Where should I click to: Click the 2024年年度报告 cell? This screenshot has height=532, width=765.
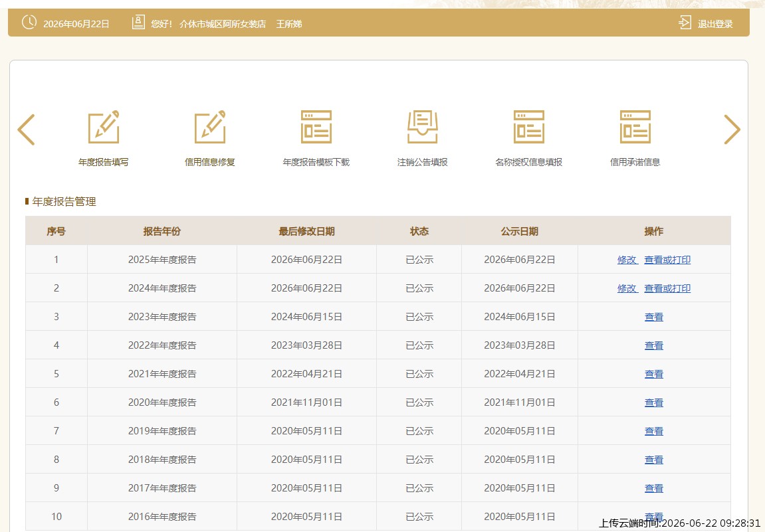[162, 288]
